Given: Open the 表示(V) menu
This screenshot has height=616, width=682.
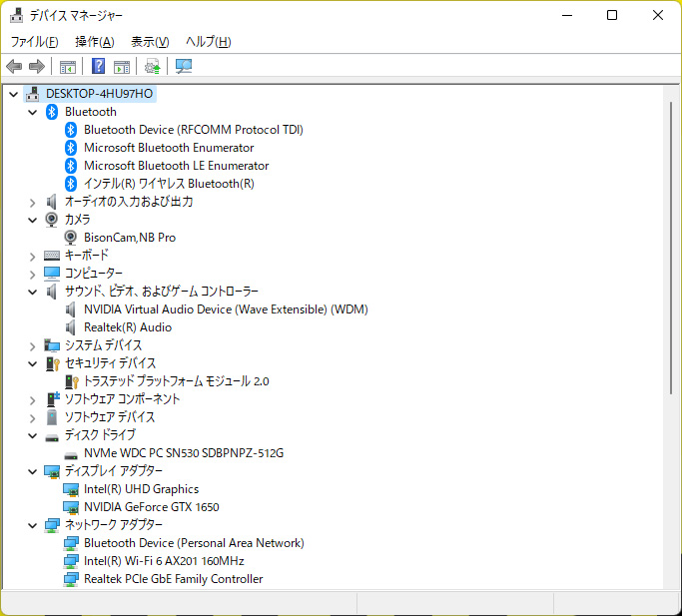Looking at the screenshot, I should (x=150, y=42).
